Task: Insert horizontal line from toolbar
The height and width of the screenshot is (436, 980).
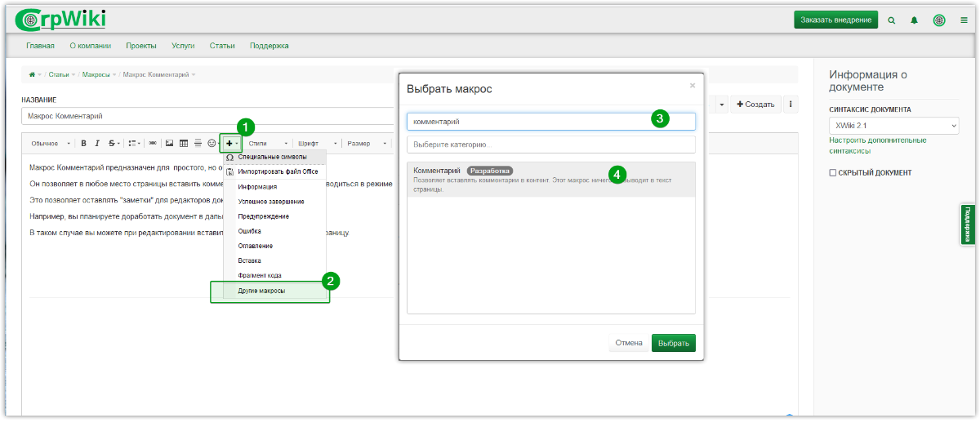Action: [x=198, y=143]
